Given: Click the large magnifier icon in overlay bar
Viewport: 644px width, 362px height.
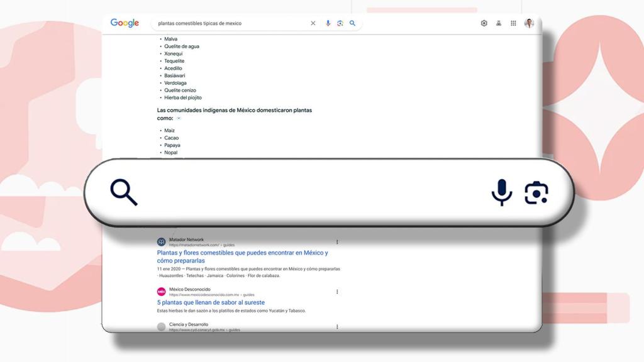Looking at the screenshot, I should point(124,192).
